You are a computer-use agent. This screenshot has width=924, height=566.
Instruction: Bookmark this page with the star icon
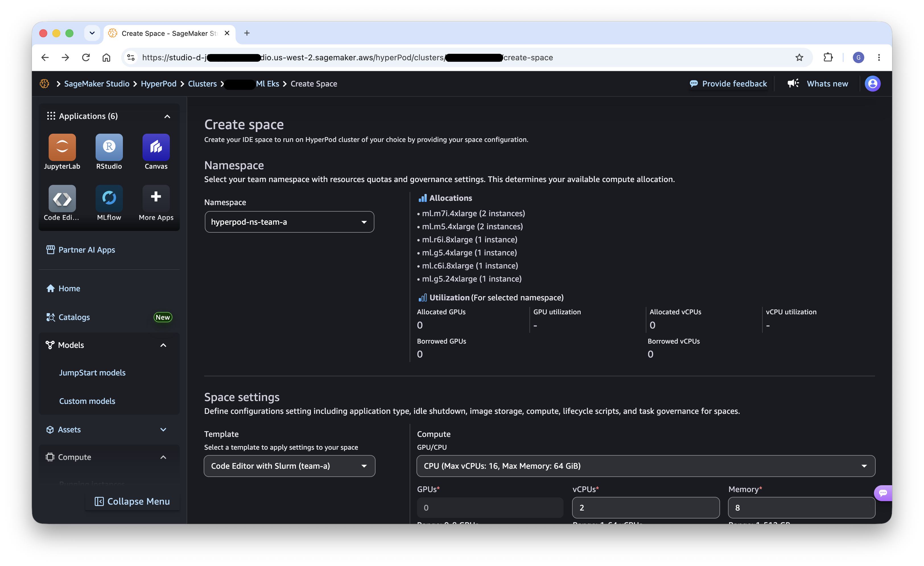point(799,57)
